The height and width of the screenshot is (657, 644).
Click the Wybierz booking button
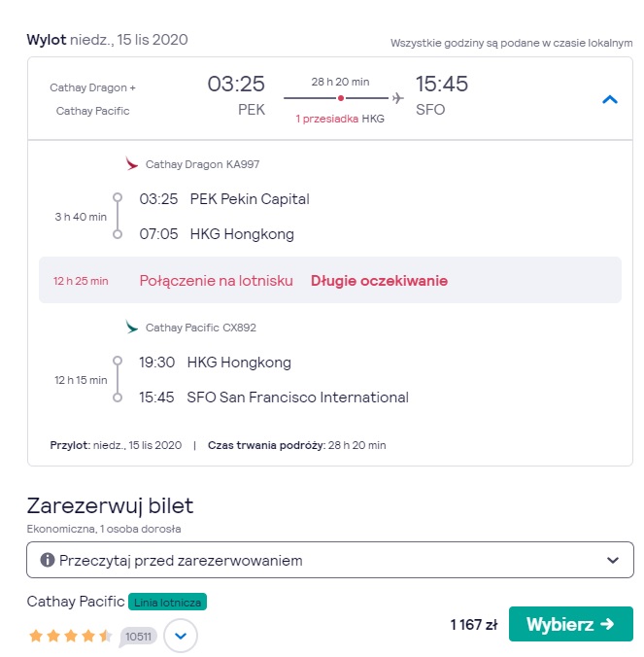pyautogui.click(x=571, y=624)
